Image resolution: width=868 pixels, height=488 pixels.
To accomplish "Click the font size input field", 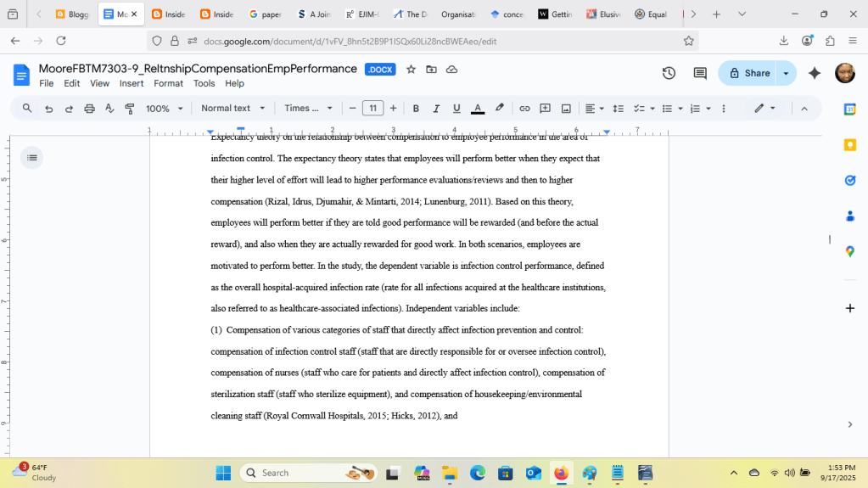I will [372, 109].
